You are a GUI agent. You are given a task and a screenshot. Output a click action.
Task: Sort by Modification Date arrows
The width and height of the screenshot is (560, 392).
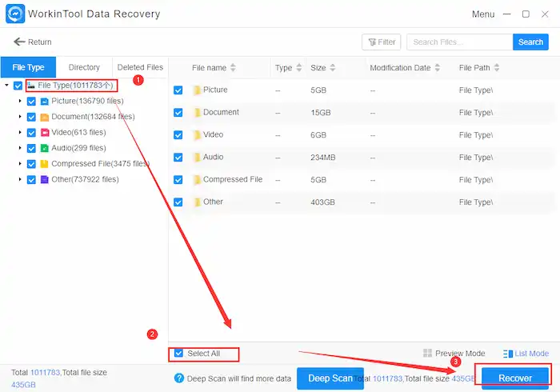[437, 67]
